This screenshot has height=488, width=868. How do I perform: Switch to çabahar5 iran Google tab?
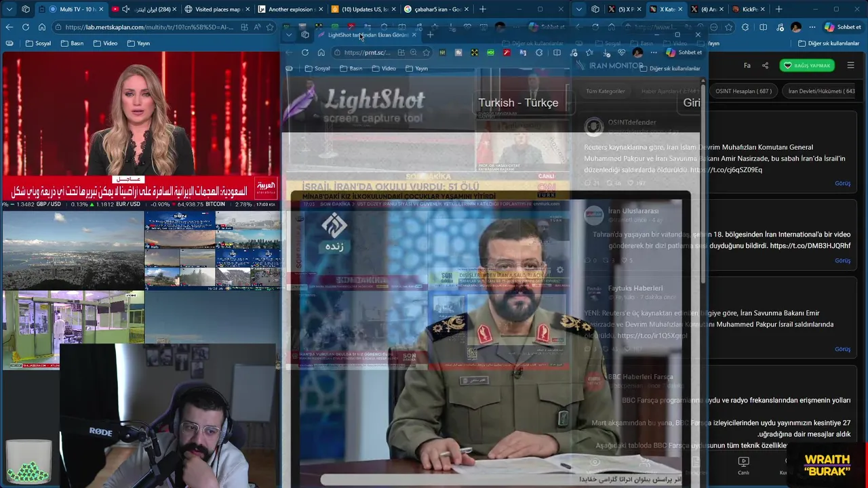coord(436,9)
